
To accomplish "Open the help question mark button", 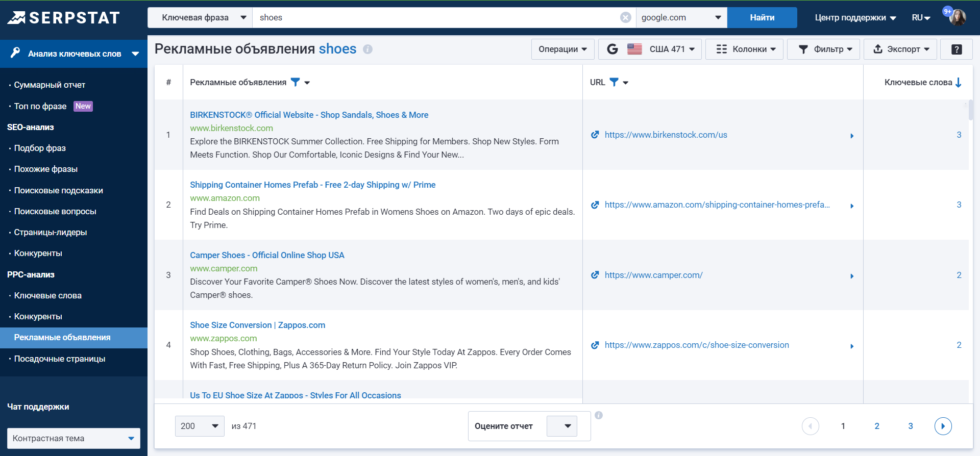I will coord(957,49).
